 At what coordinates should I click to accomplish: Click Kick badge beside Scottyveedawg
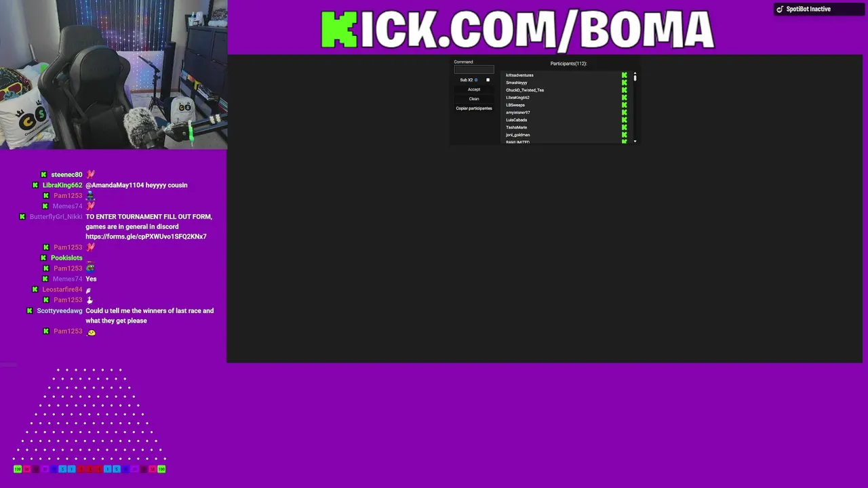tap(29, 311)
